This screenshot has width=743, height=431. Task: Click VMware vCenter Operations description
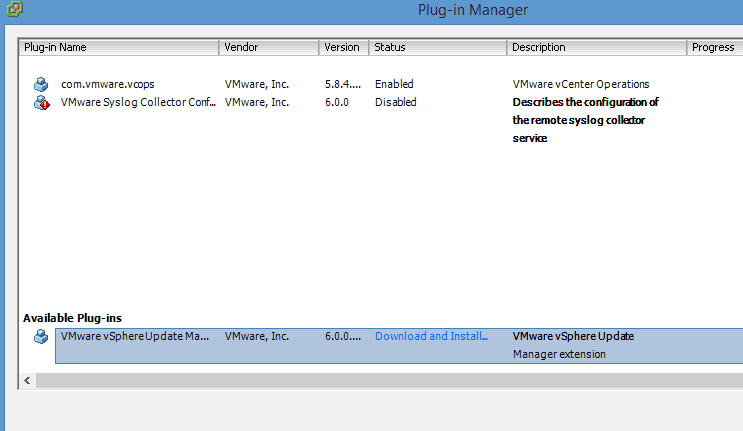[580, 84]
